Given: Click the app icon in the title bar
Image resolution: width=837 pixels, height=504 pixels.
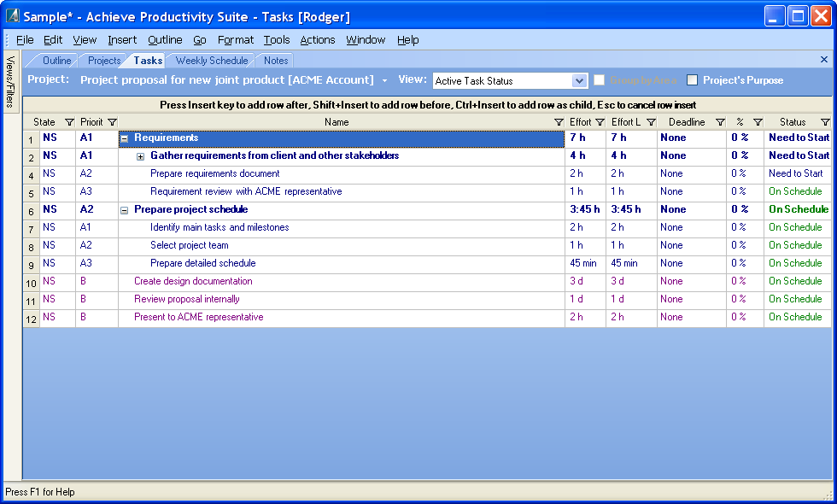Looking at the screenshot, I should [x=12, y=16].
